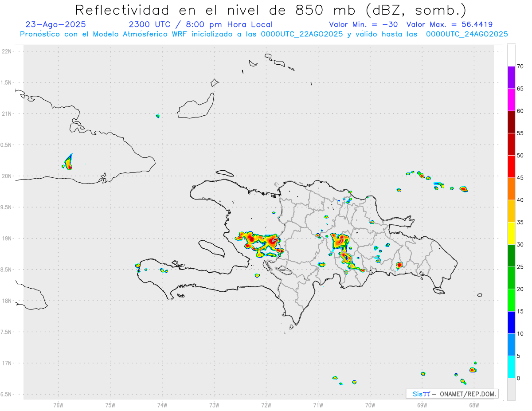Select the '19N' latitude axis label
The image size is (532, 411).
tap(8, 239)
